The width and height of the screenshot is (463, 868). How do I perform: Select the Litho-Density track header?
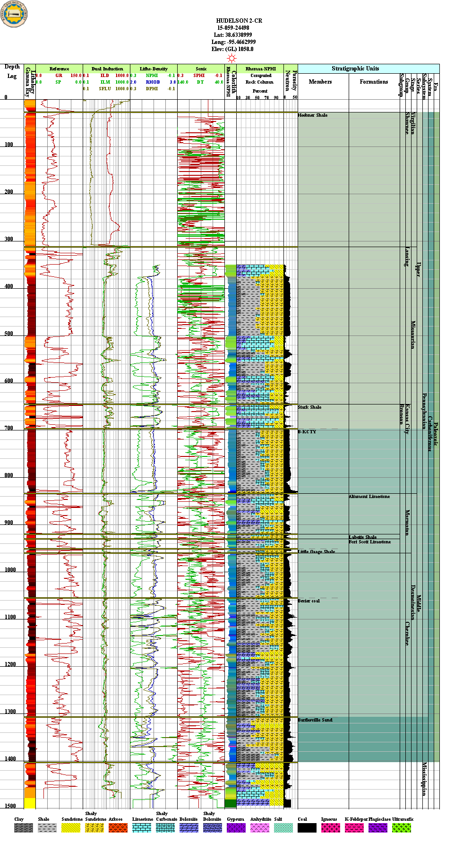[154, 69]
